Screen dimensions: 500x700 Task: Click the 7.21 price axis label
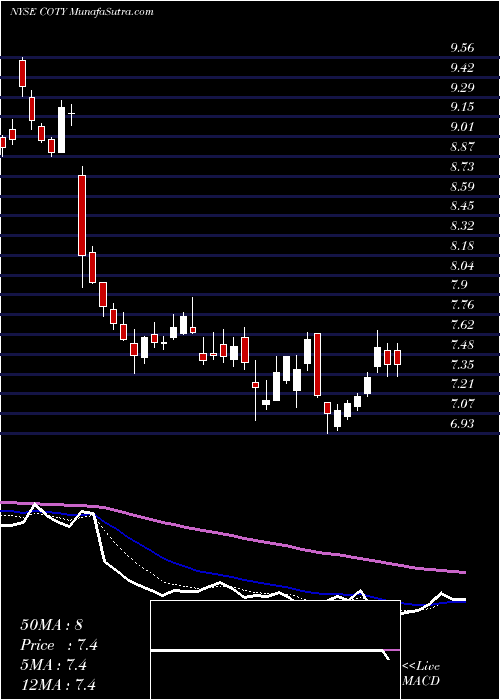click(x=462, y=384)
